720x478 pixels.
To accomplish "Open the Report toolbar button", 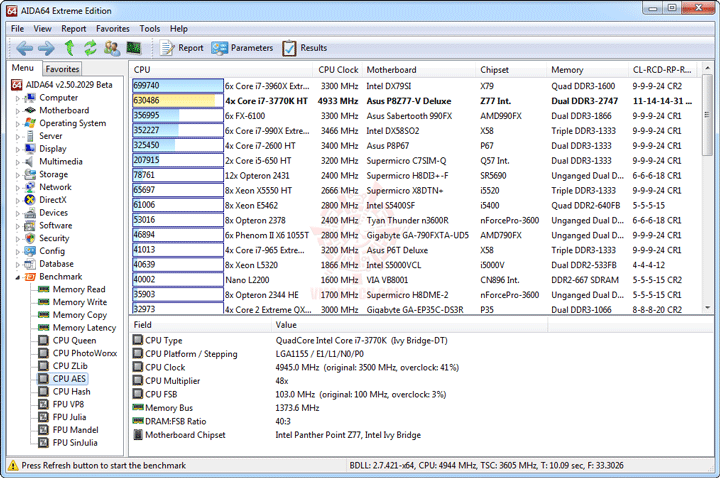I will [x=181, y=48].
